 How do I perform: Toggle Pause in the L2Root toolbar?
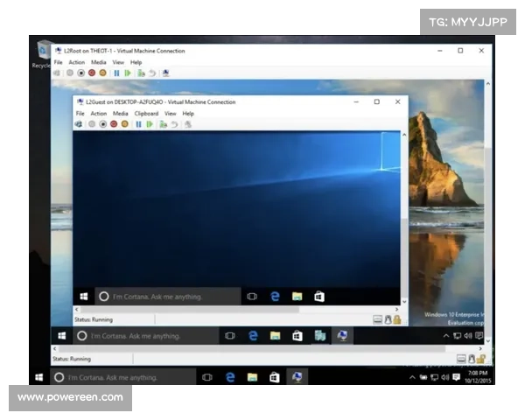coord(116,73)
